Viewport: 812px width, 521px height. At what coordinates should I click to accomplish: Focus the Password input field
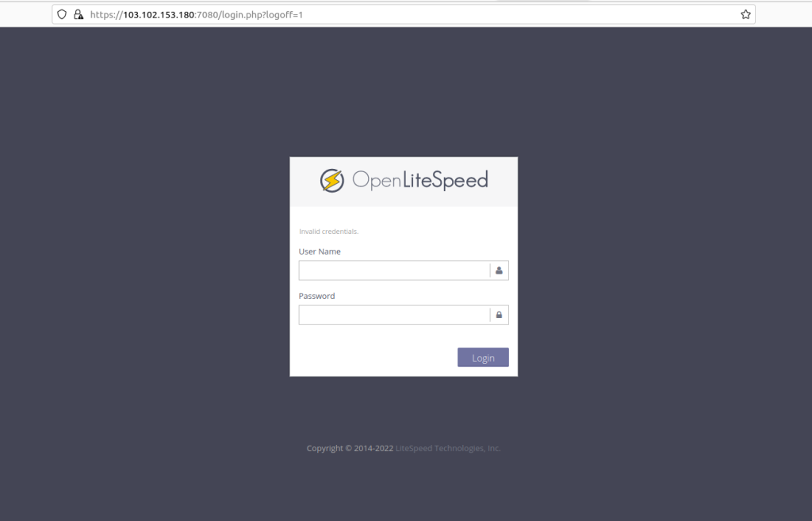[394, 315]
